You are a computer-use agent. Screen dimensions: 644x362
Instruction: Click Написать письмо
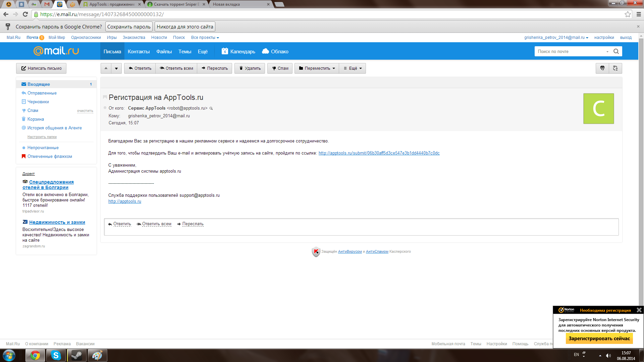pos(41,68)
